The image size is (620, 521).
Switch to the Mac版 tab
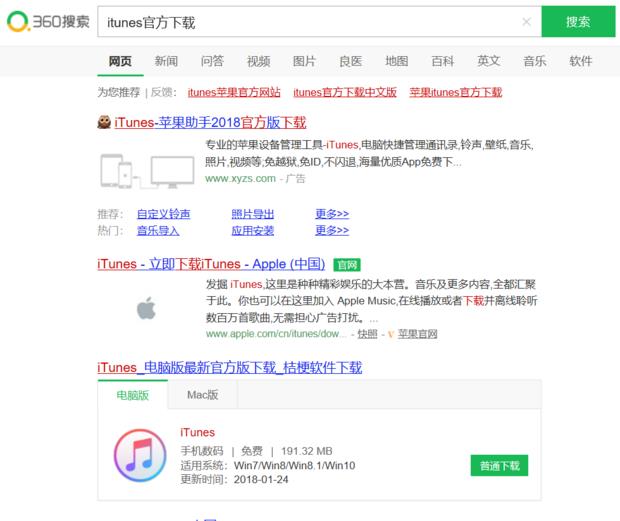[203, 395]
